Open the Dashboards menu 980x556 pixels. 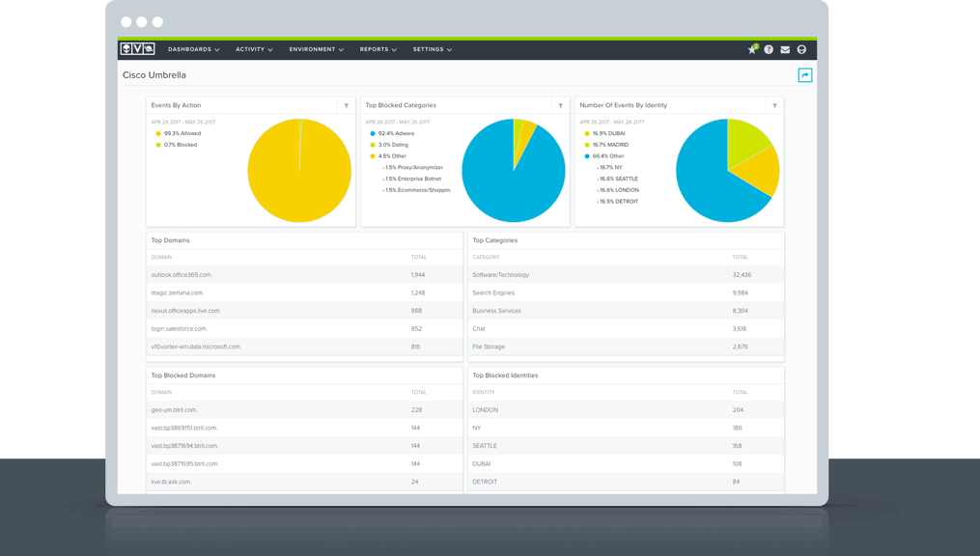[x=194, y=49]
